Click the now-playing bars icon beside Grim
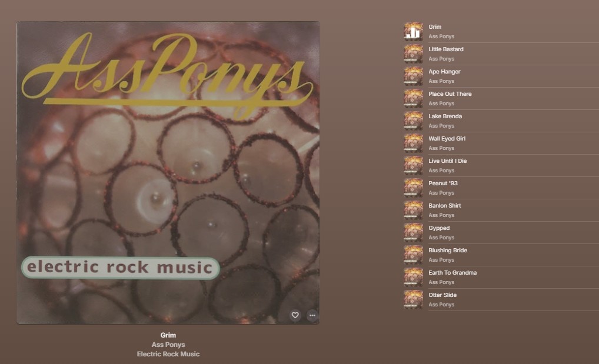This screenshot has height=364, width=599. pyautogui.click(x=413, y=32)
